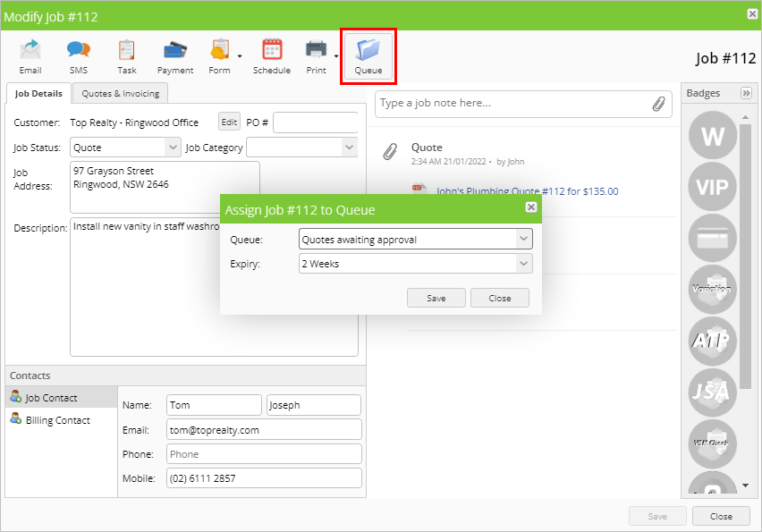762x532 pixels.
Task: Click the last name field Joseph
Action: [314, 405]
